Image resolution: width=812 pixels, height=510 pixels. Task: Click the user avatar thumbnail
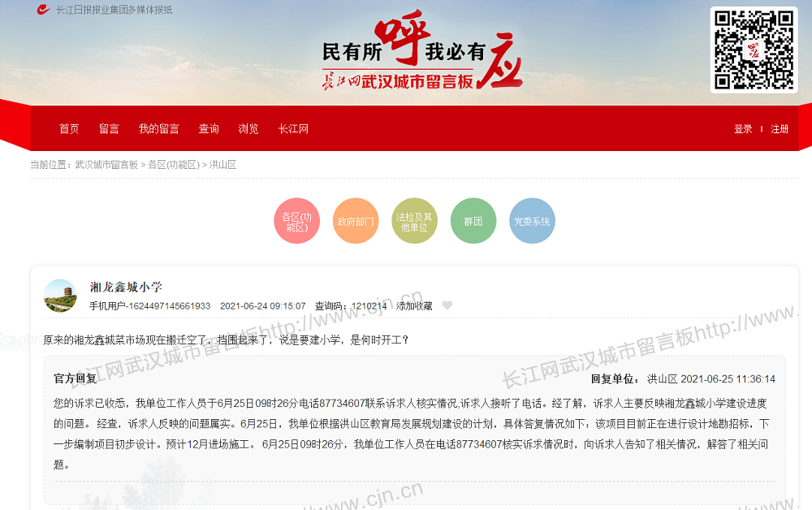point(60,296)
